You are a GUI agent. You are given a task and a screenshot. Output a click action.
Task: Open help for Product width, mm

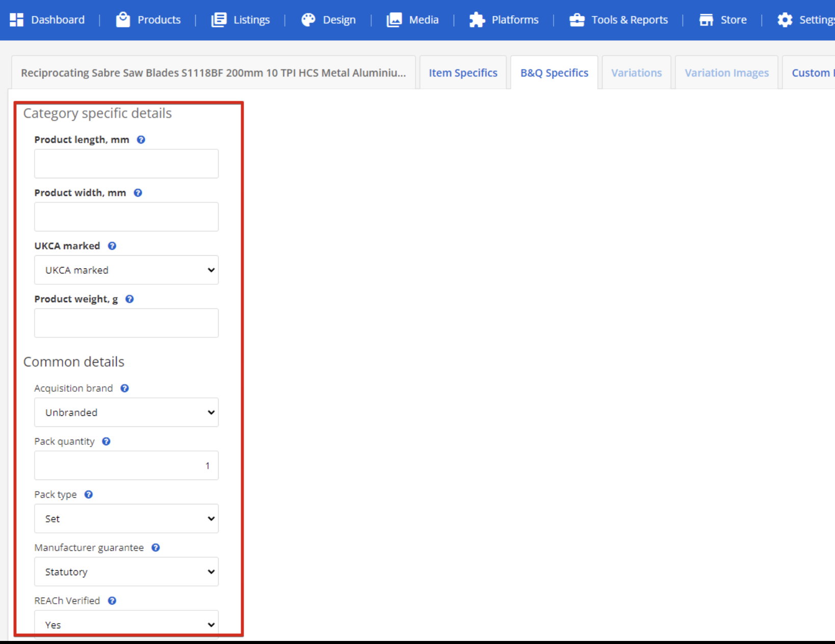tap(138, 193)
